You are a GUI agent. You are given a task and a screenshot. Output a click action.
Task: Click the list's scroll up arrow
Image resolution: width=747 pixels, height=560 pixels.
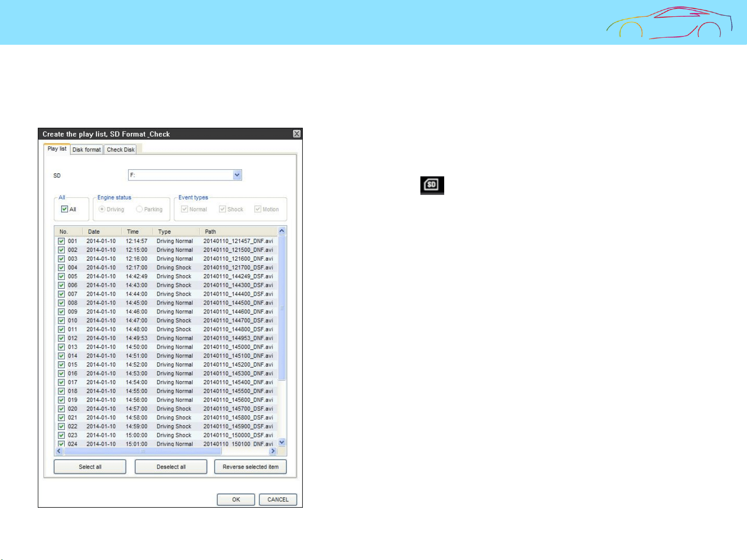click(x=282, y=231)
